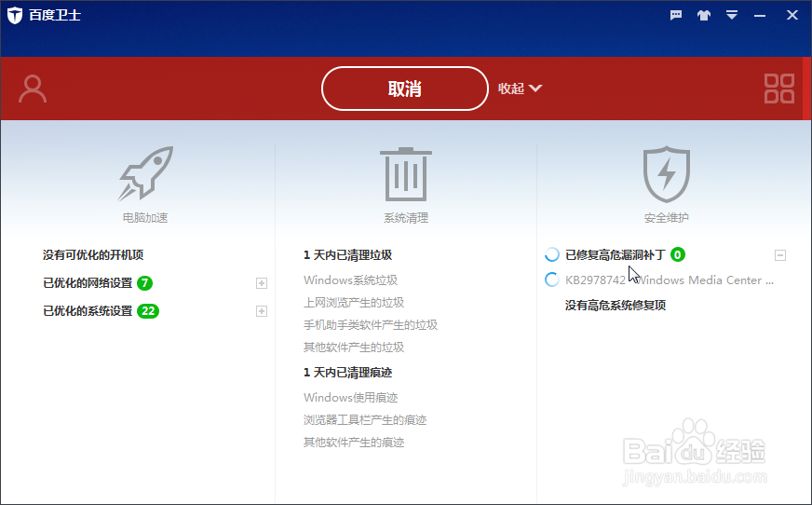Select the 系统清理 label
Screen dimensions: 812x505
click(406, 217)
